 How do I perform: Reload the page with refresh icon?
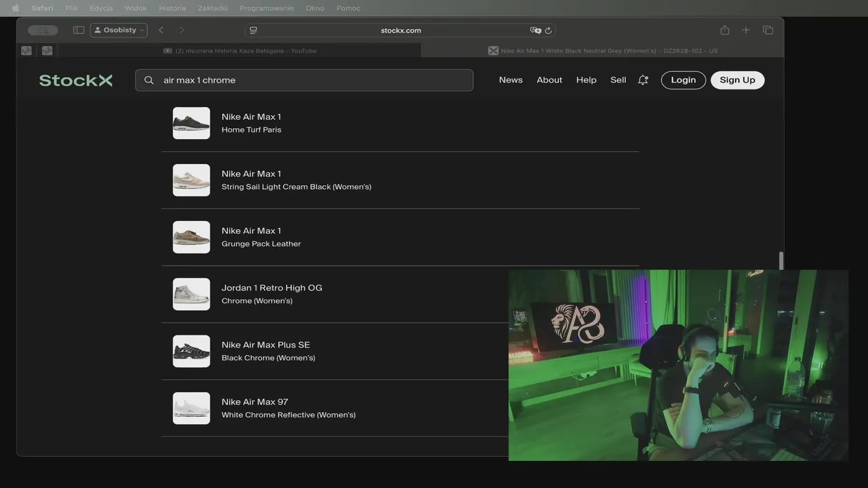(548, 30)
